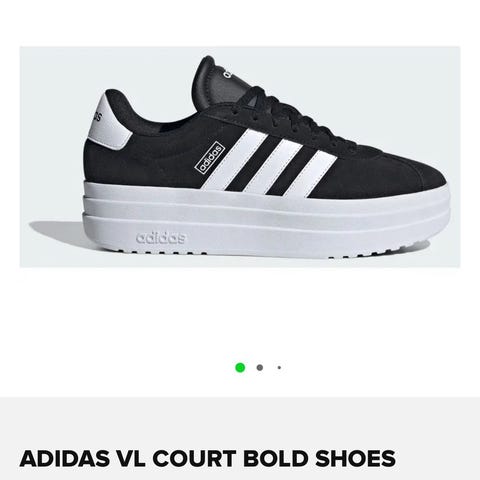The width and height of the screenshot is (480, 480).
Task: Open the Adidas VL Court Bold Shoes title
Action: click(208, 458)
